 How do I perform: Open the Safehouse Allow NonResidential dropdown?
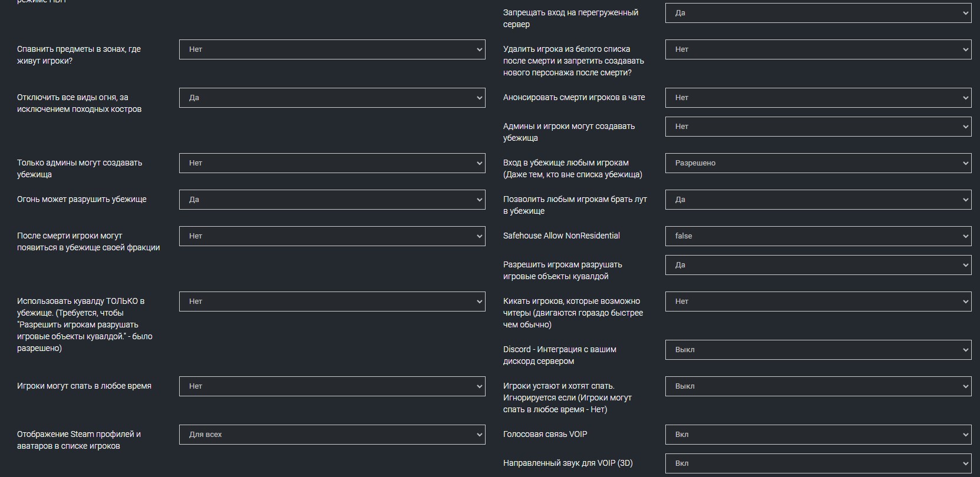pos(818,236)
